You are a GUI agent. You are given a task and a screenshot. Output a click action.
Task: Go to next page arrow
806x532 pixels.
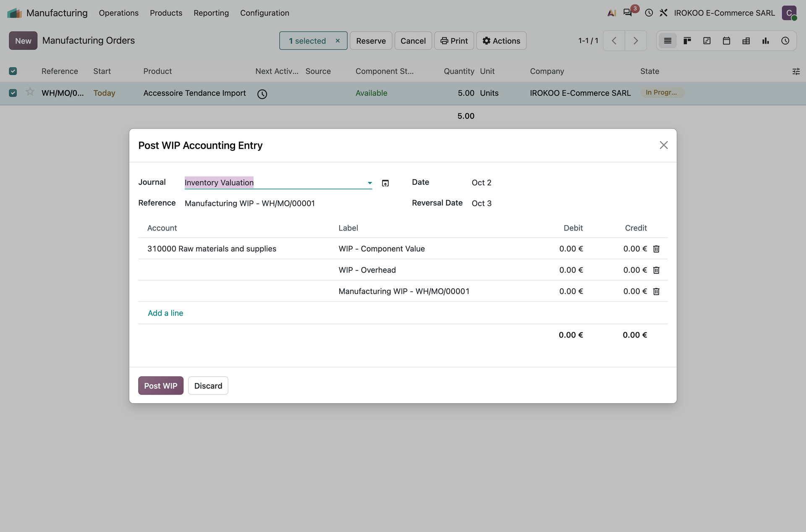(636, 41)
